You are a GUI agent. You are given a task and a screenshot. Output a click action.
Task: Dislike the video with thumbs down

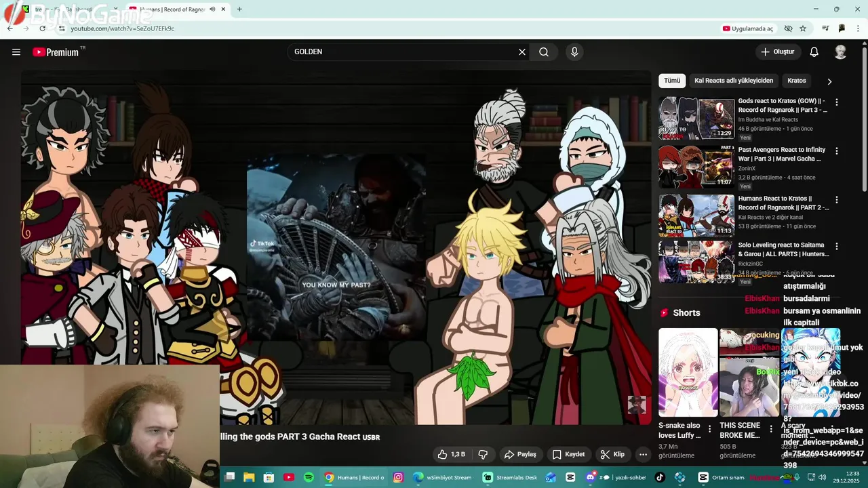(x=484, y=454)
